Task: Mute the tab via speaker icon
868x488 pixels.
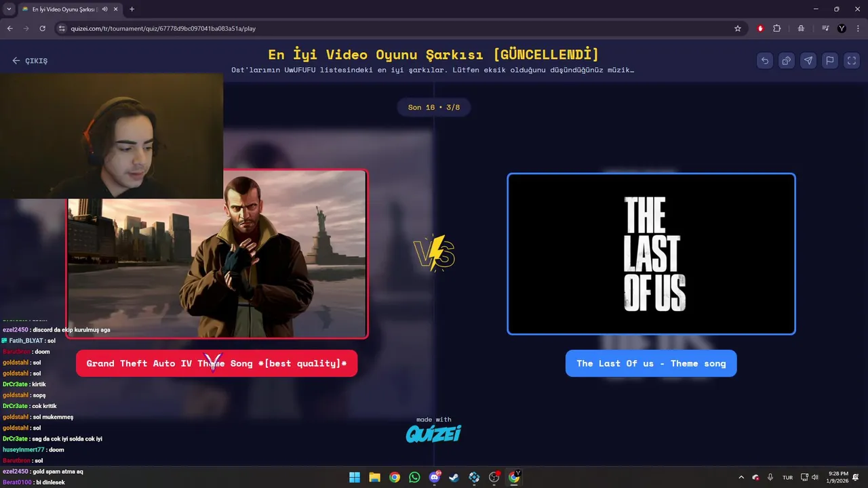Action: tap(104, 9)
